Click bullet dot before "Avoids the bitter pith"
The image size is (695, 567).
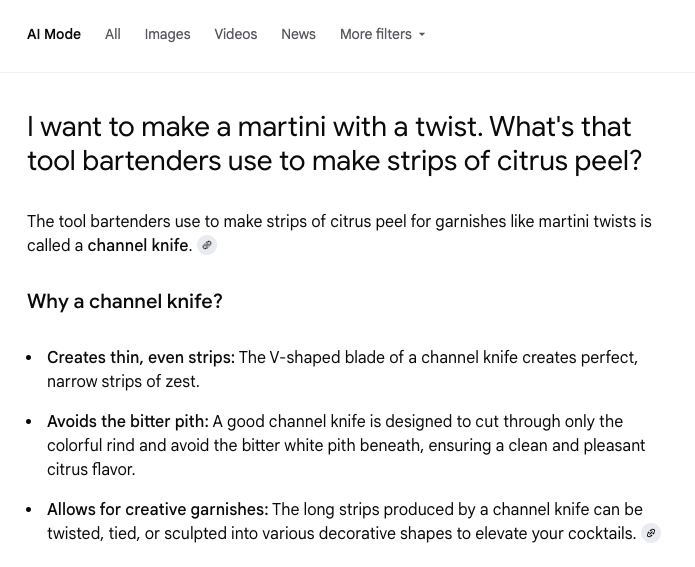pos(32,422)
